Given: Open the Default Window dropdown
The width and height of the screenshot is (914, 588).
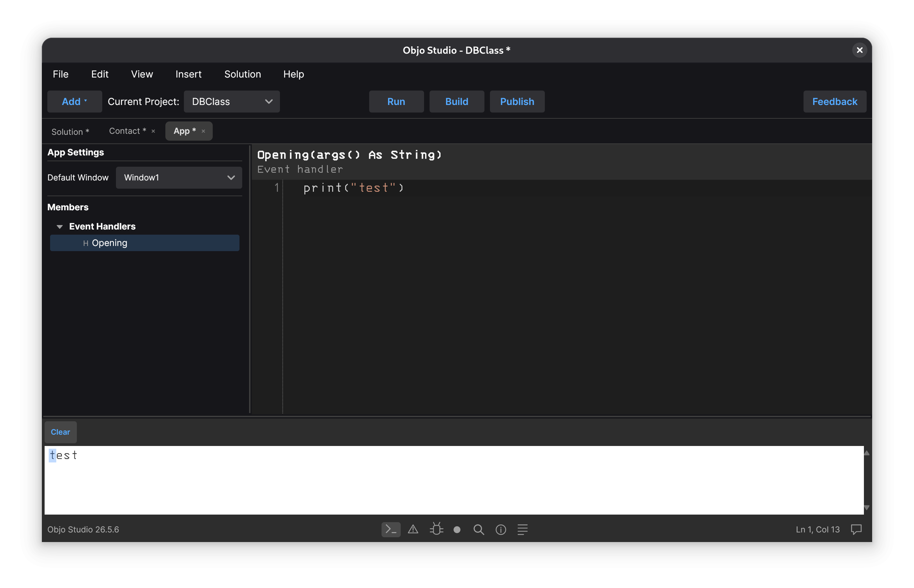Looking at the screenshot, I should (x=179, y=178).
